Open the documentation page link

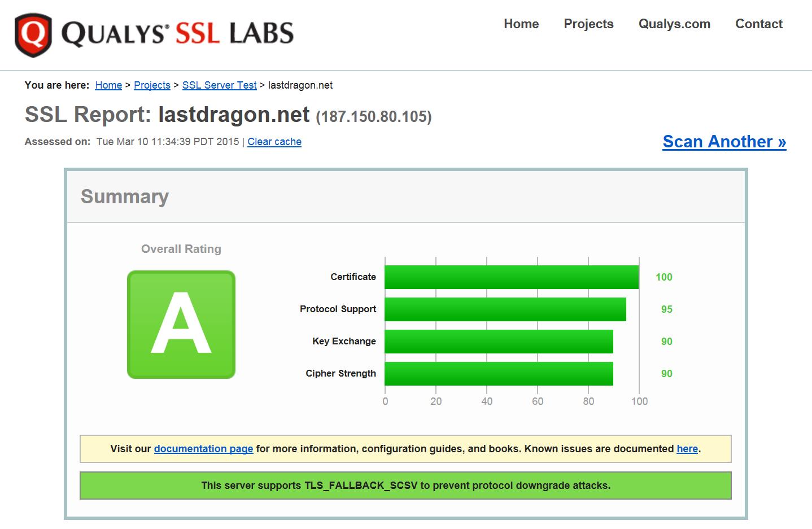203,449
